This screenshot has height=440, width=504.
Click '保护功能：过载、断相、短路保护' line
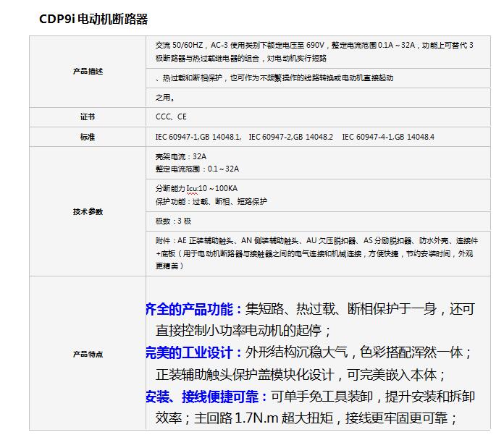pos(211,201)
